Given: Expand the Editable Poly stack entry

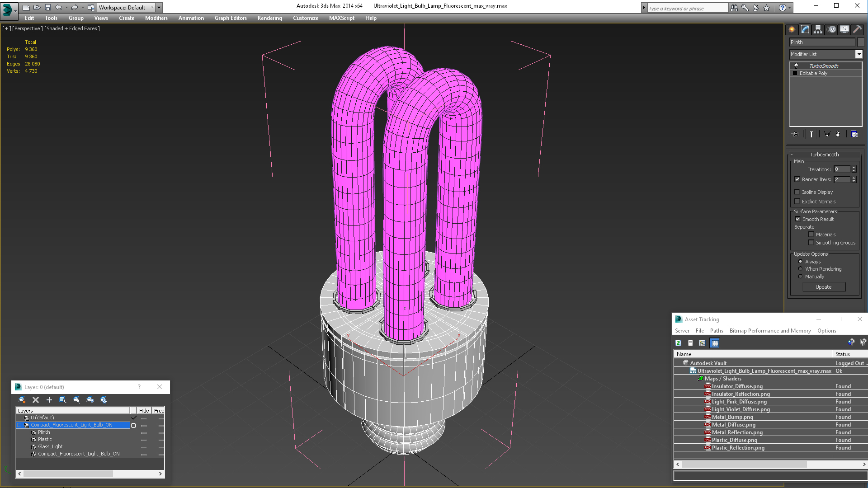Looking at the screenshot, I should tap(795, 73).
